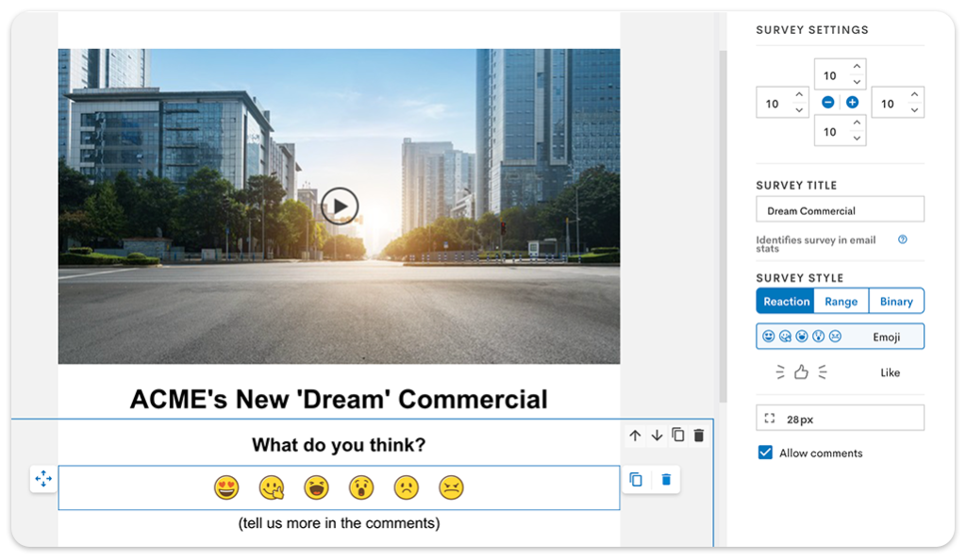
Task: Click the tell us more in the comments text
Action: tap(339, 523)
